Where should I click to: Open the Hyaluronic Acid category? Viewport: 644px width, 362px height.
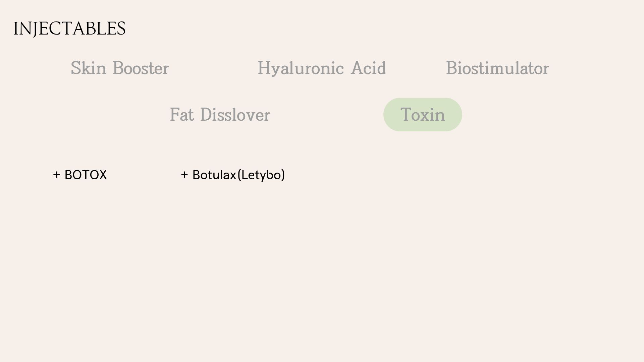[321, 68]
